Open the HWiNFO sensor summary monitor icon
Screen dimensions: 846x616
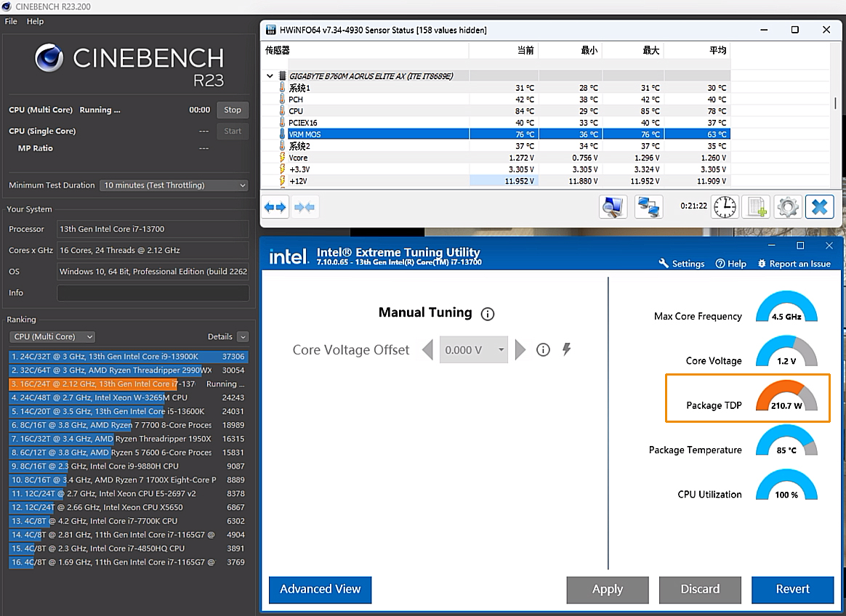point(613,206)
